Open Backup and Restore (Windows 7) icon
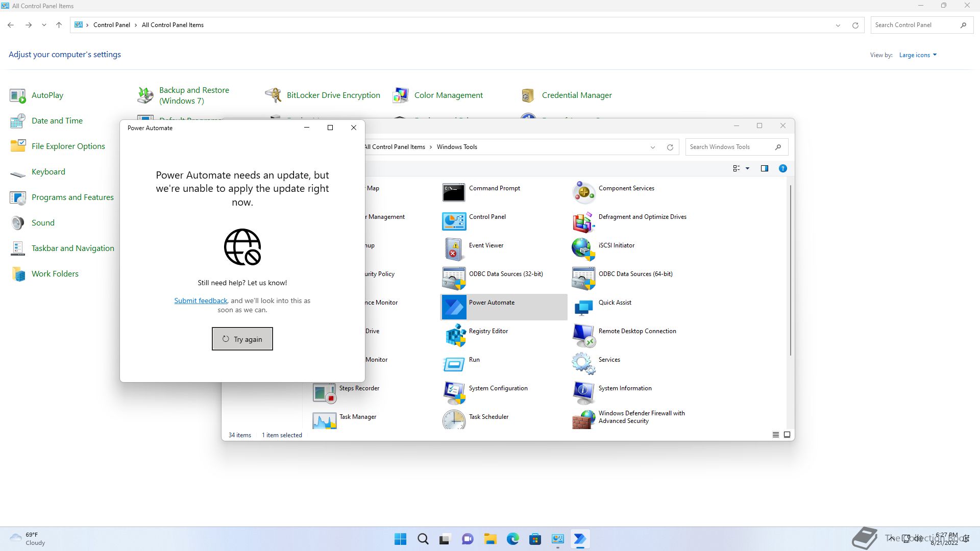The width and height of the screenshot is (980, 551). 145,95
